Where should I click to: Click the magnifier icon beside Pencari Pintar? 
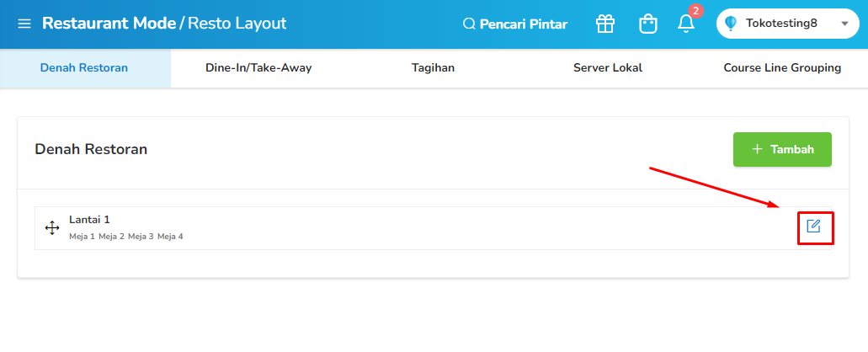pos(469,24)
